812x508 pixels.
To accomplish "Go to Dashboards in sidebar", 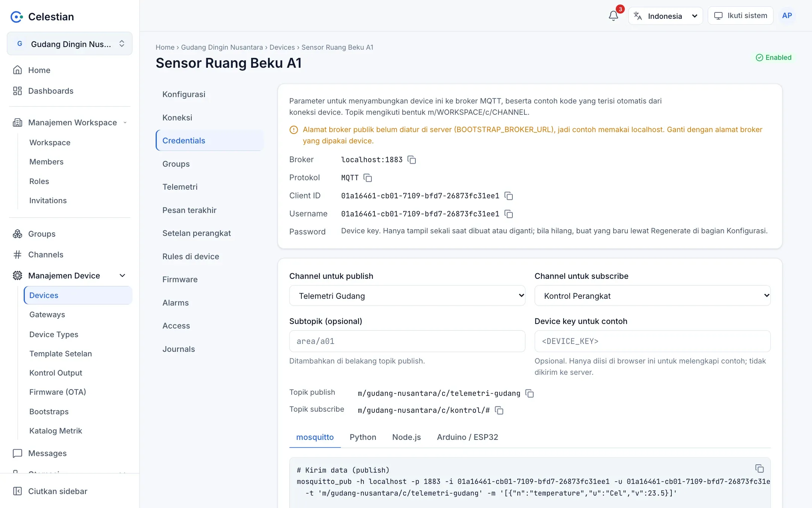I will (70, 91).
